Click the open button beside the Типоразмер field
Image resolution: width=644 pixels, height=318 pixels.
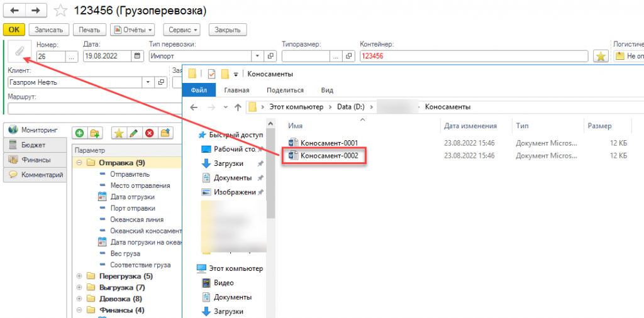[348, 56]
